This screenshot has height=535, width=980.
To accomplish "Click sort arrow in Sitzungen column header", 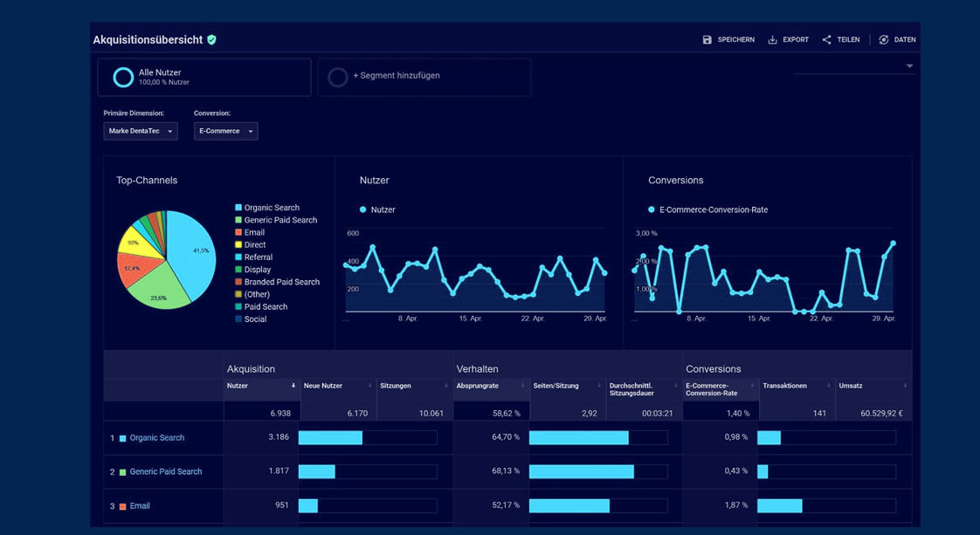I will [x=445, y=386].
